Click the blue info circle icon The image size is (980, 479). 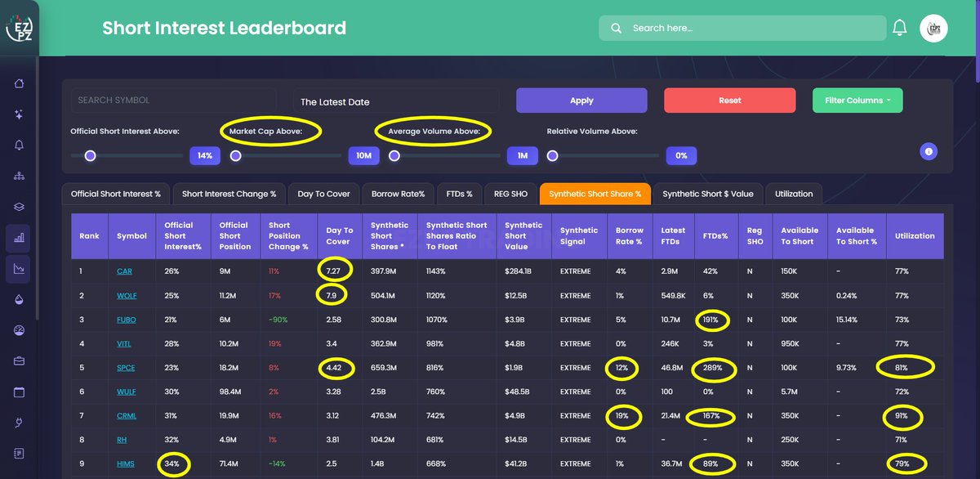[929, 151]
